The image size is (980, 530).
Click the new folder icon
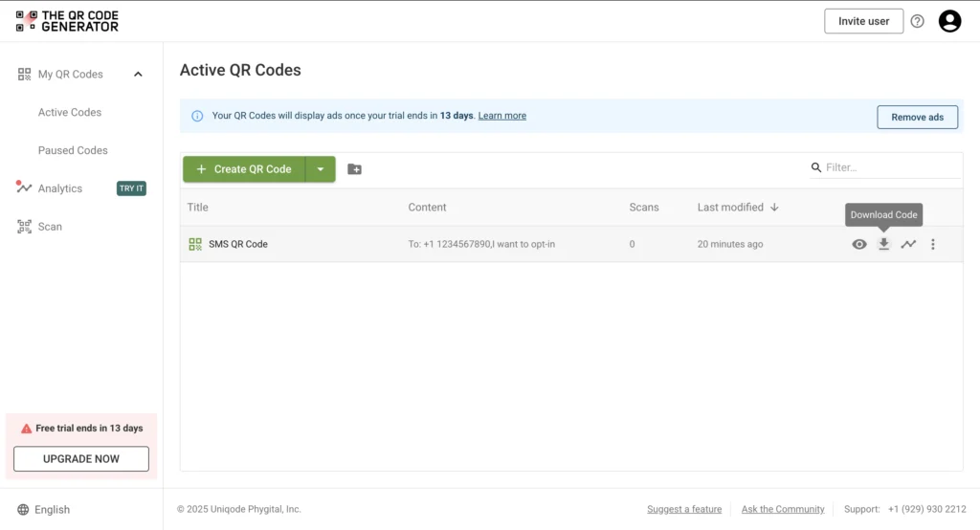354,169
